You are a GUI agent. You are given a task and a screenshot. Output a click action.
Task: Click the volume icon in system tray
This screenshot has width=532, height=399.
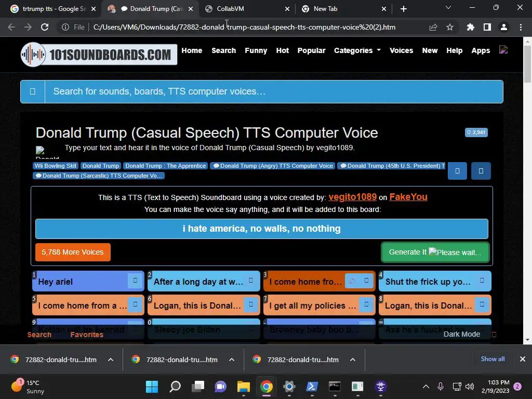tap(470, 387)
